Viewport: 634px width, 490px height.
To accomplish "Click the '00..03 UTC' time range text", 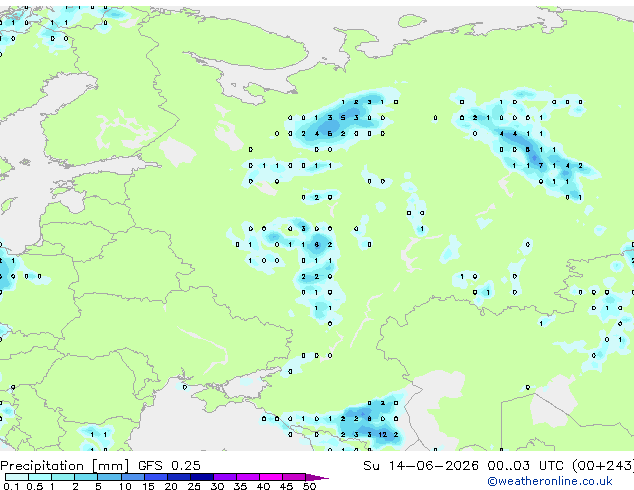I will pos(525,466).
